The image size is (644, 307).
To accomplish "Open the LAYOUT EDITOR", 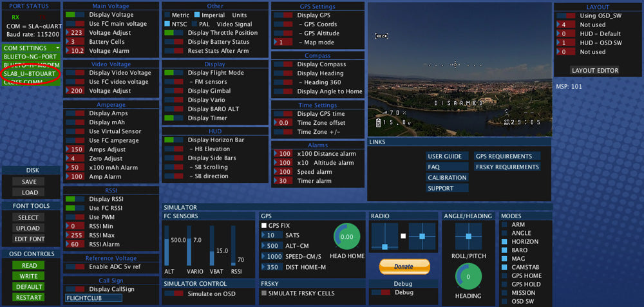I will (595, 71).
